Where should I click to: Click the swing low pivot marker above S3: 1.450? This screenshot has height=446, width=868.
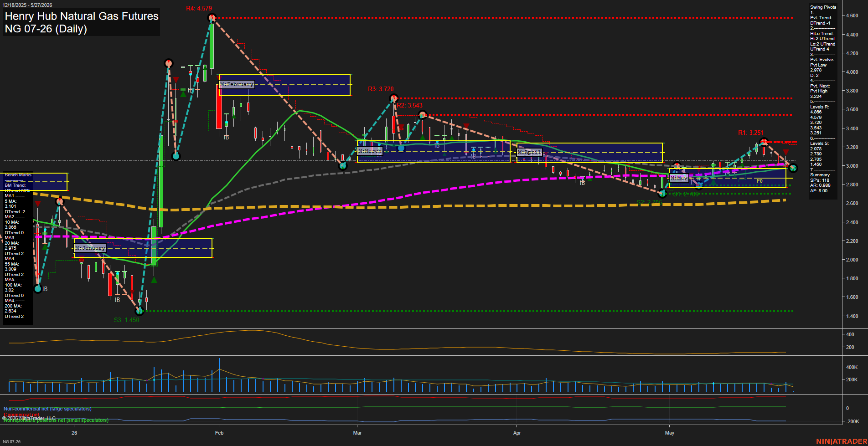140,311
